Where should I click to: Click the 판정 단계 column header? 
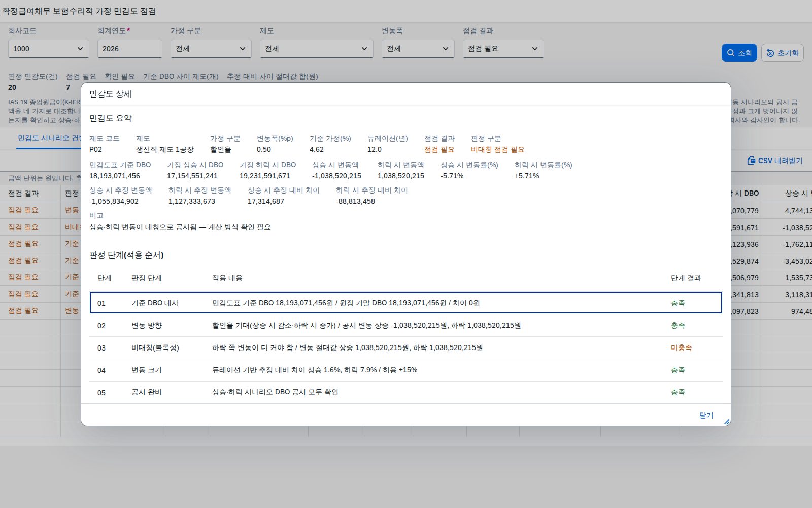coord(147,278)
